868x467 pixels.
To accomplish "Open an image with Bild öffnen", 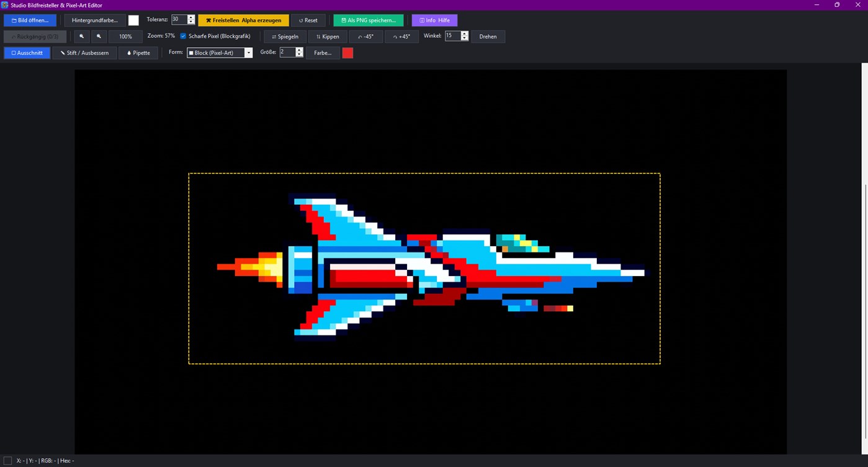I will pyautogui.click(x=30, y=20).
